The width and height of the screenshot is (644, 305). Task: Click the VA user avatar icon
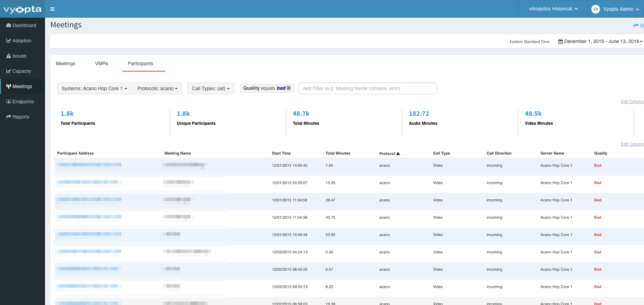point(596,9)
